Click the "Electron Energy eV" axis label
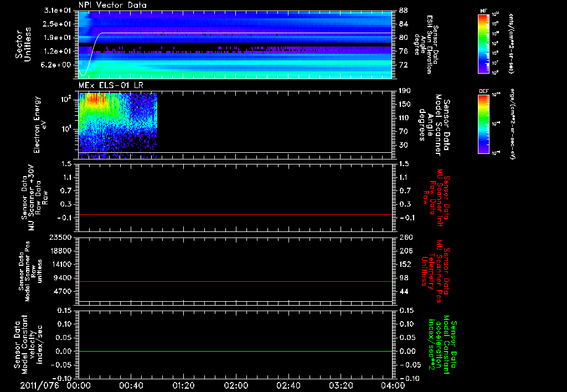The image size is (567, 392). point(40,125)
